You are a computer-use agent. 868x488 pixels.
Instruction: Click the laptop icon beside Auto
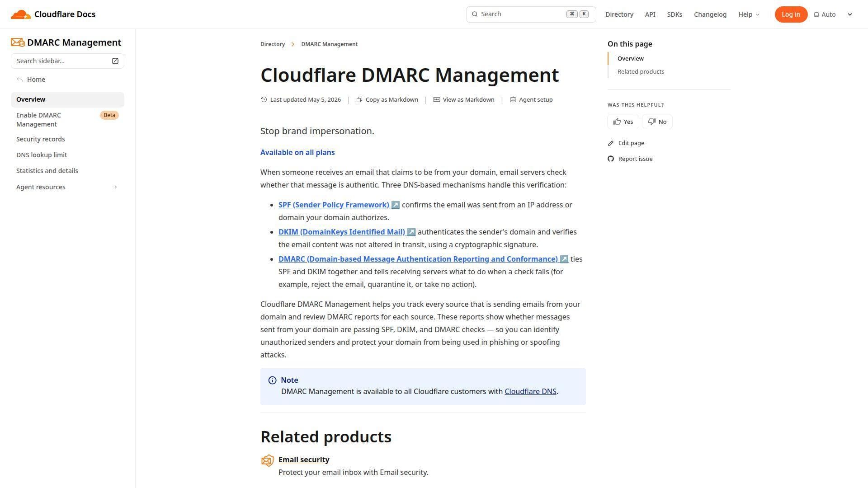click(x=816, y=14)
